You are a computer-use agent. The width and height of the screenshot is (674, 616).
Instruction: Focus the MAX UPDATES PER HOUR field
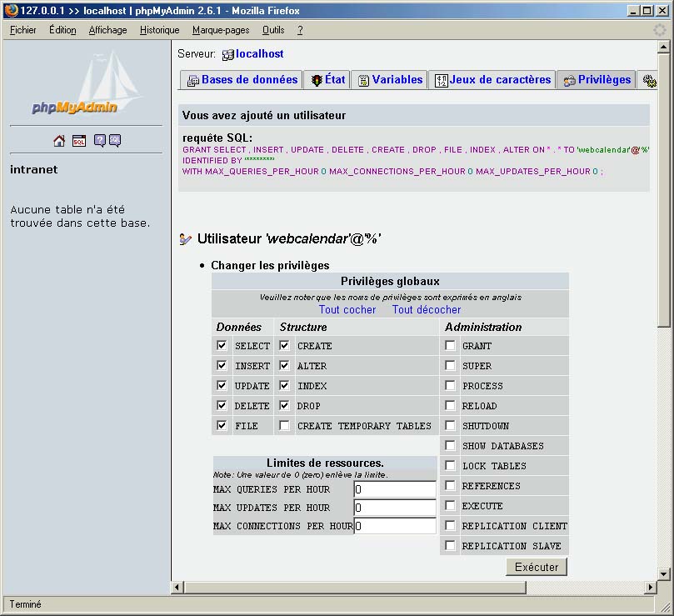(395, 508)
